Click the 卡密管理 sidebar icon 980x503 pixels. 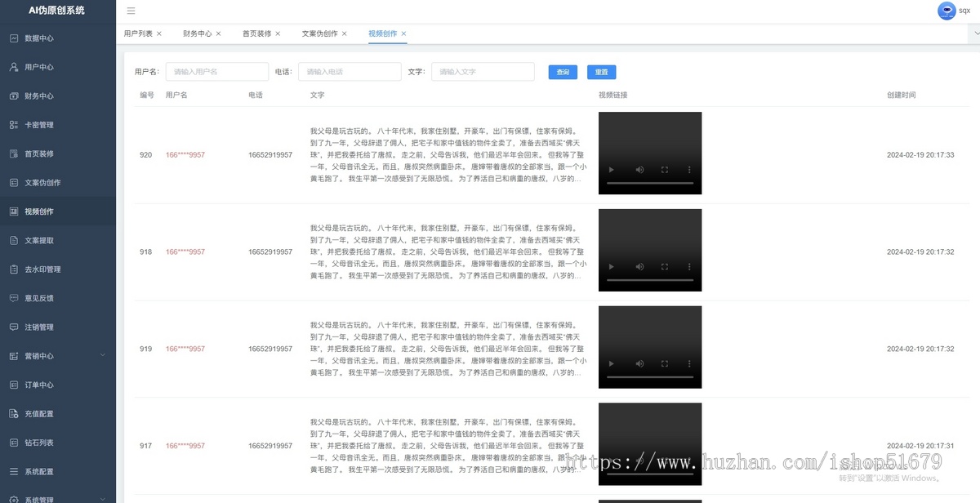point(14,125)
